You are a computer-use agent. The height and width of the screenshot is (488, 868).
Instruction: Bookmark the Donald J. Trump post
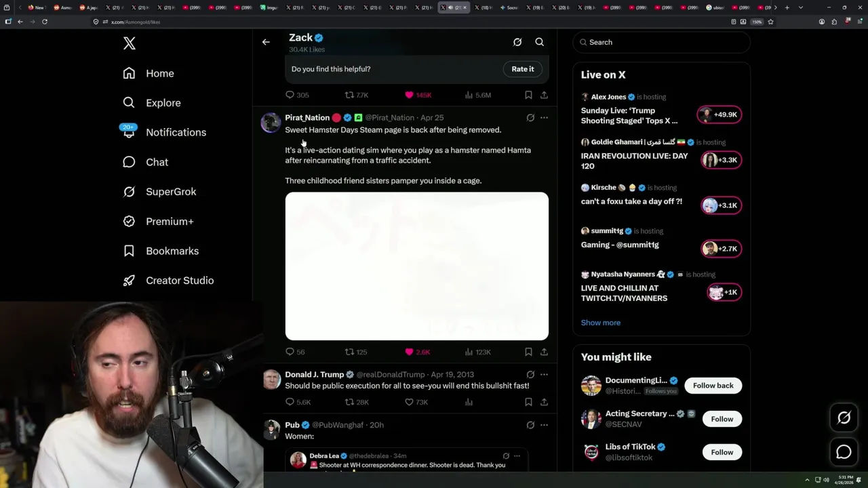528,402
